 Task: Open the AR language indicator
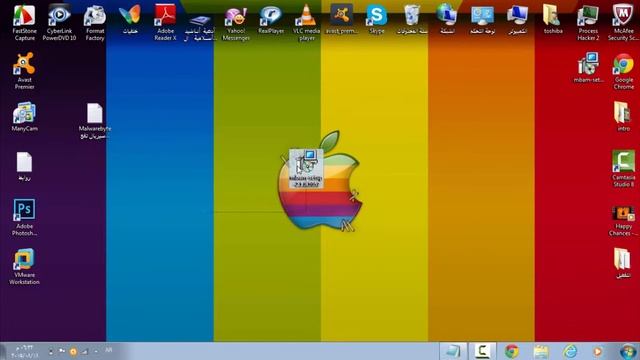(109, 350)
